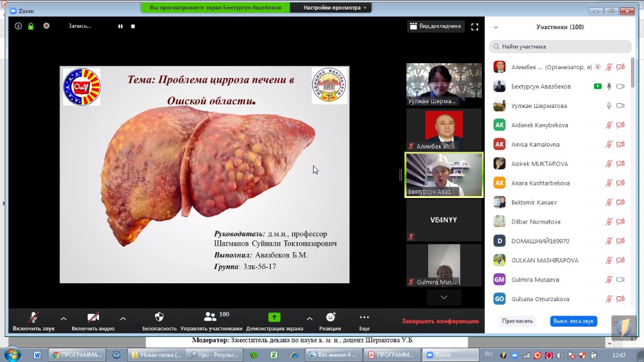
Task: Start camera with Включить видео icon
Action: (x=93, y=317)
